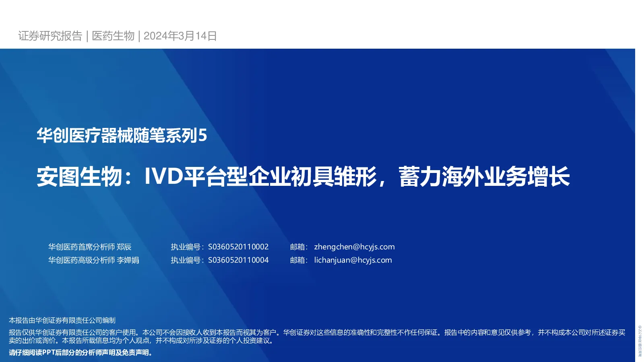Click the line 本报告由华创证券有限责任公司编制
This screenshot has width=644, height=362.
(x=62, y=320)
